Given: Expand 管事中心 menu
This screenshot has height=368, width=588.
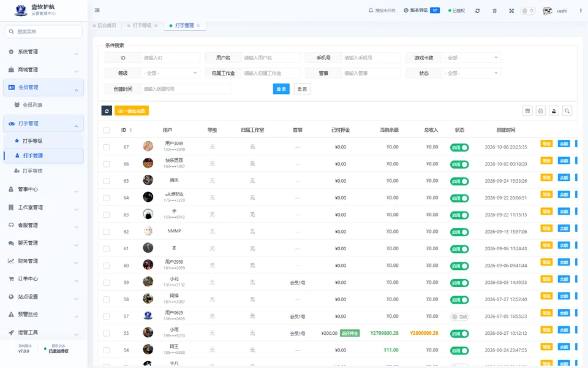Looking at the screenshot, I should point(44,190).
